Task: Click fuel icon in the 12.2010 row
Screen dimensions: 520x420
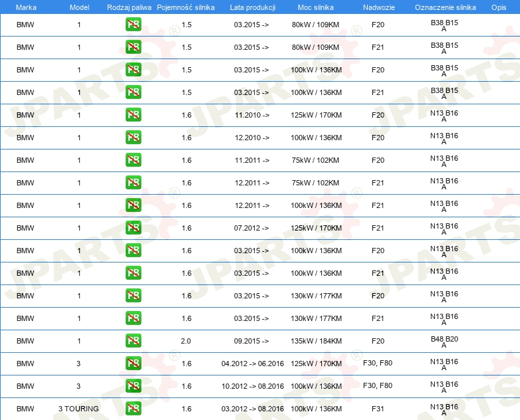Action: [x=133, y=138]
